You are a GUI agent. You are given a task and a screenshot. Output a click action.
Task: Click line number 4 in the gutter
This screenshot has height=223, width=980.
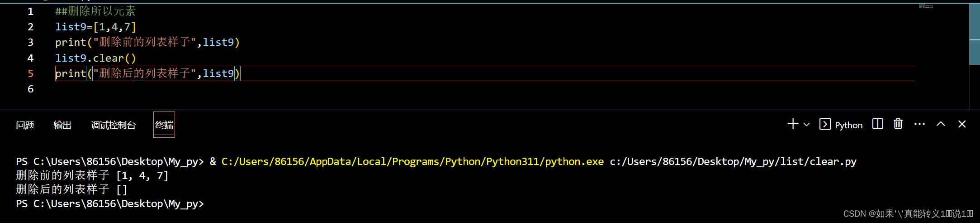pos(30,58)
